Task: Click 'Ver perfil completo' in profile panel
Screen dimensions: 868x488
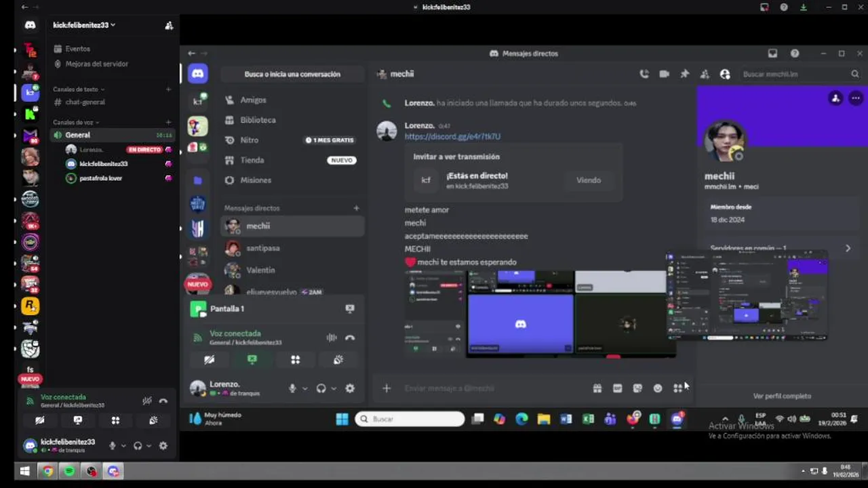Action: click(782, 396)
